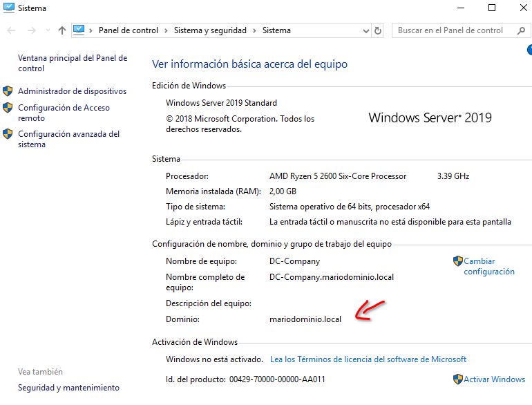Click in the Buscar en el Panel de control field
The height and width of the screenshot is (405, 532).
(x=455, y=30)
